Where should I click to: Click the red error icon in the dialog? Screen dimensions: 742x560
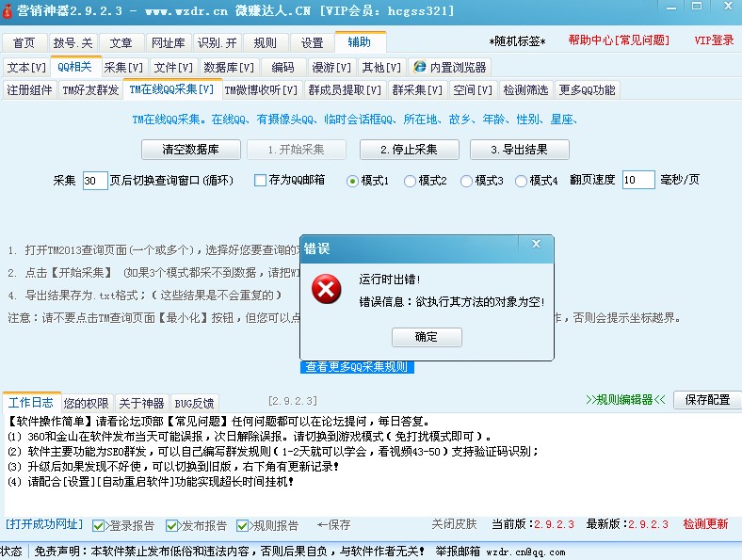pos(326,289)
